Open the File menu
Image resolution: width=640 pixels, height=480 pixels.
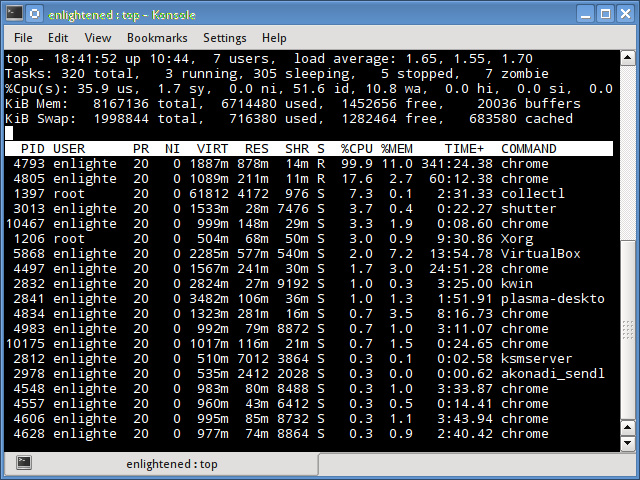[x=23, y=38]
